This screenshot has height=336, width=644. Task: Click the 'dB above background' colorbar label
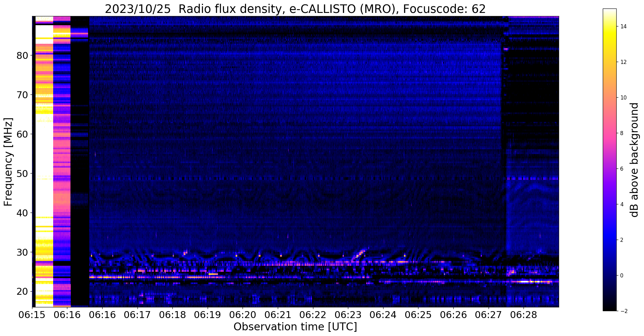634,160
